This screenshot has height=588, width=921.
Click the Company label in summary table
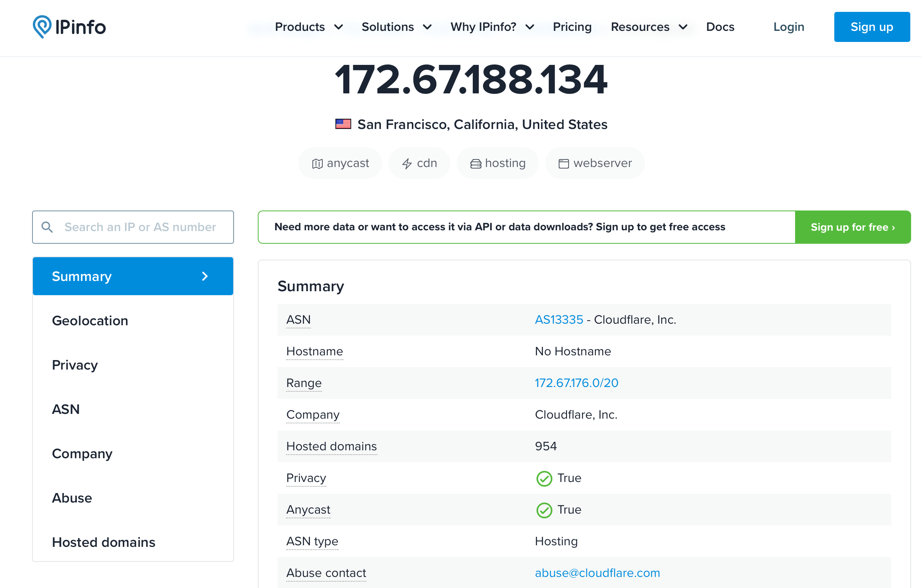pos(313,415)
